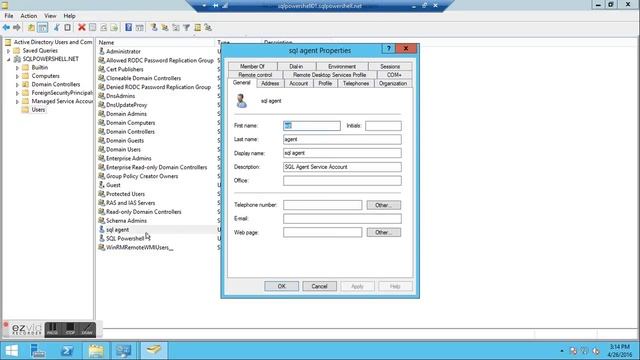Click Other button next to Web page

point(383,232)
